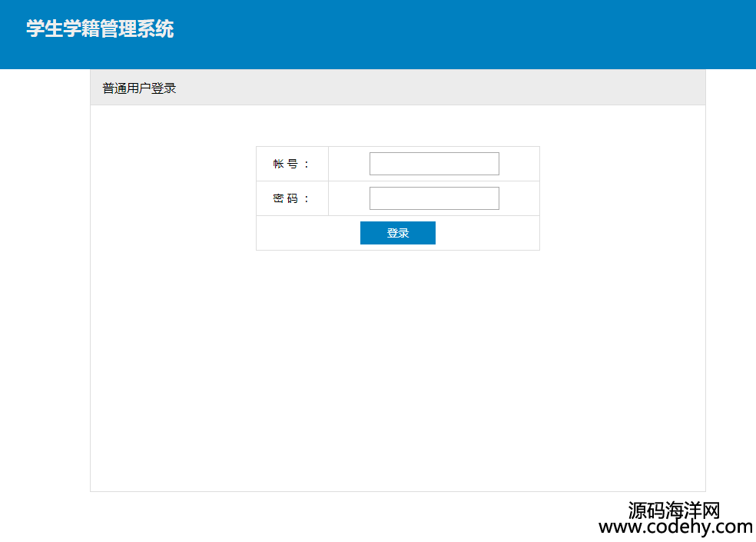Click the 帐号 label text
The image size is (756, 542).
pos(286,164)
